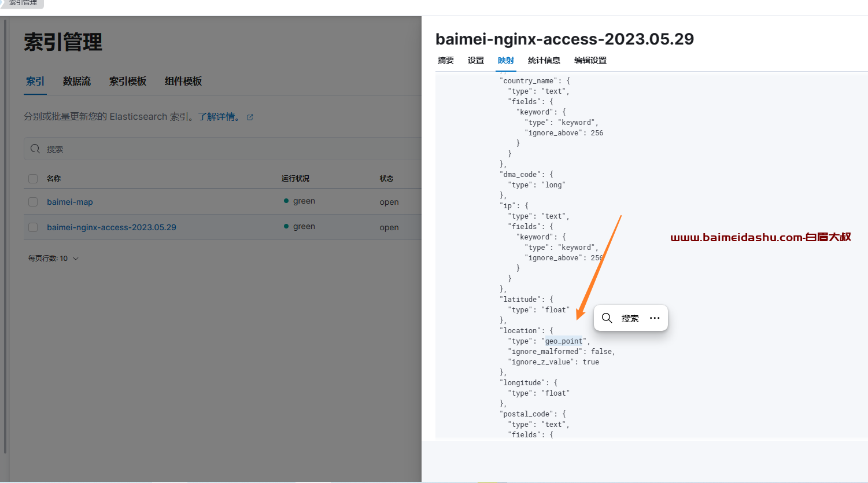
Task: Check the baimei-map row checkbox
Action: [x=33, y=202]
